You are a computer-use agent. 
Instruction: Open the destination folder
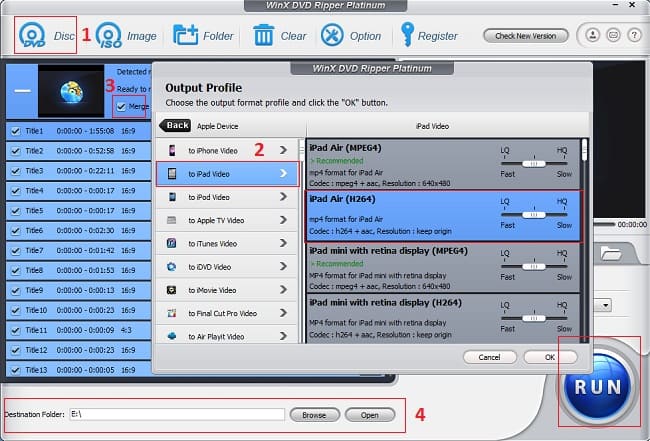[369, 415]
